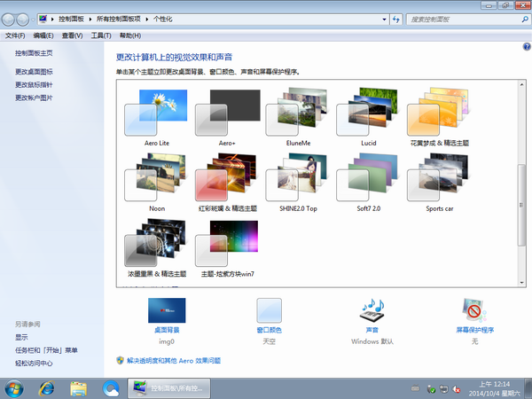The width and height of the screenshot is (532, 399).
Task: Open the 查看(V) menu
Action: pos(72,35)
